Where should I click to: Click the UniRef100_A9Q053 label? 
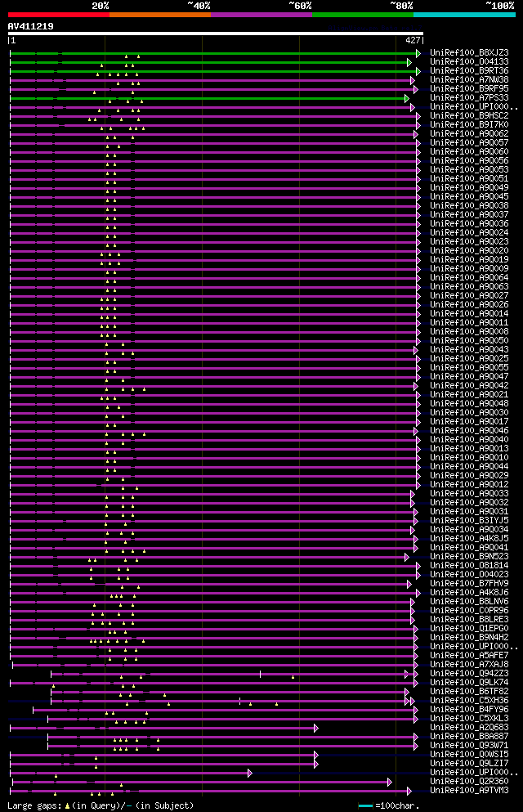(469, 169)
